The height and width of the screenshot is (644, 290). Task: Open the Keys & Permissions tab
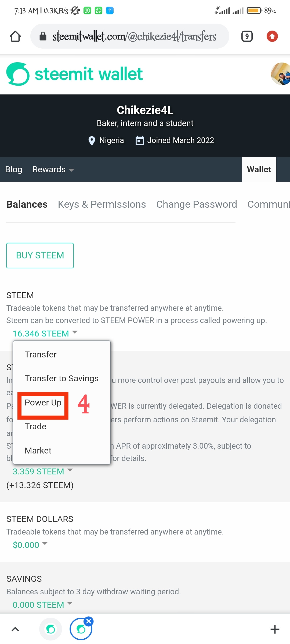pyautogui.click(x=102, y=204)
